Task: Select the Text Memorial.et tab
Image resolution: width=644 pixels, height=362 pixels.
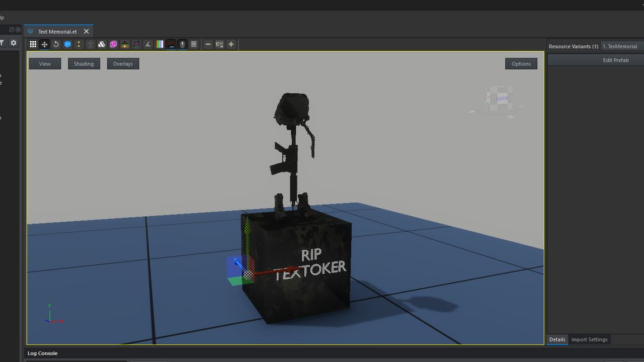Action: 57,32
